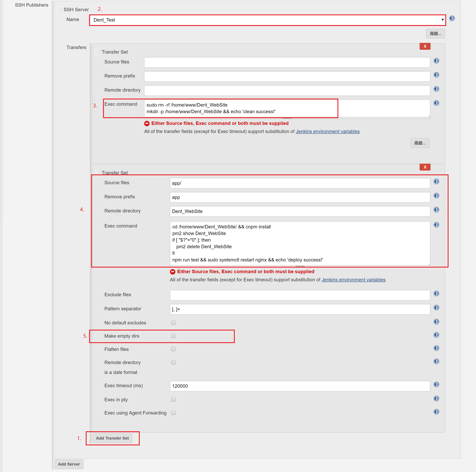Delete the first Transfer Set with X
The image size is (476, 472).
click(425, 46)
